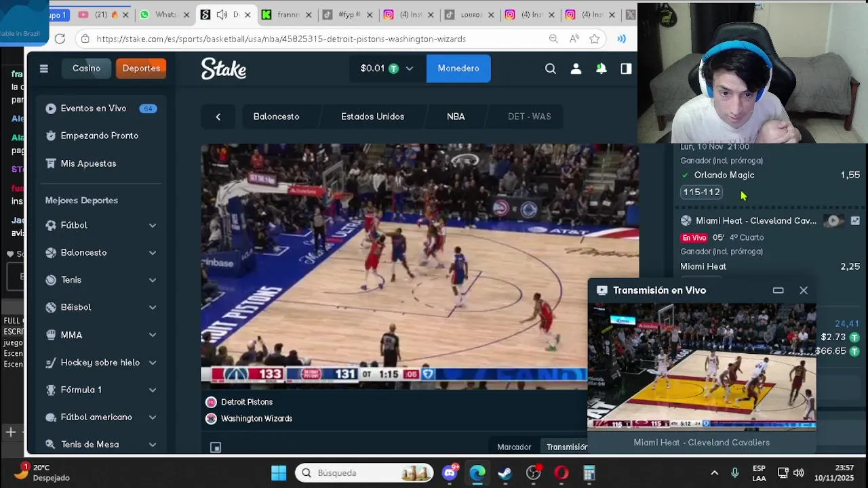Open the balance currency dropdown $0.01

coord(387,68)
